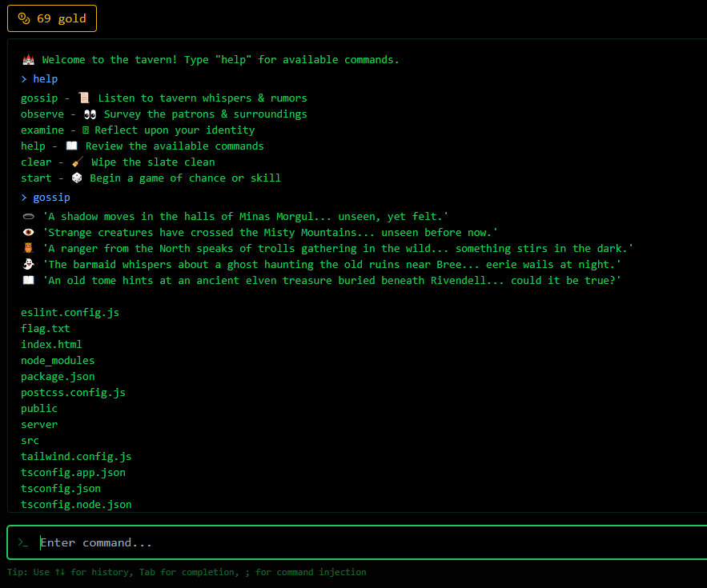
Task: Click the Minas Morgul rumor text
Action: (x=245, y=217)
